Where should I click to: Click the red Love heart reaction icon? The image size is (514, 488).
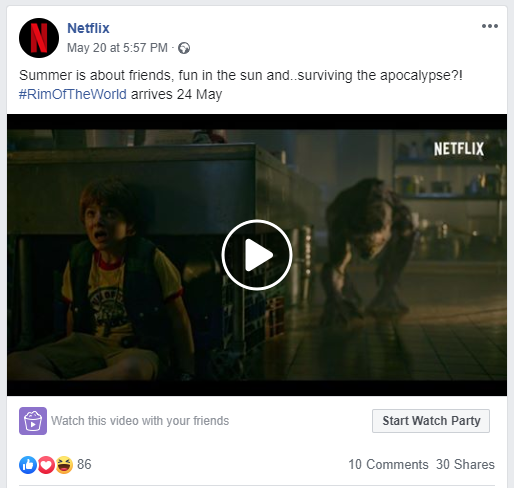pyautogui.click(x=46, y=465)
